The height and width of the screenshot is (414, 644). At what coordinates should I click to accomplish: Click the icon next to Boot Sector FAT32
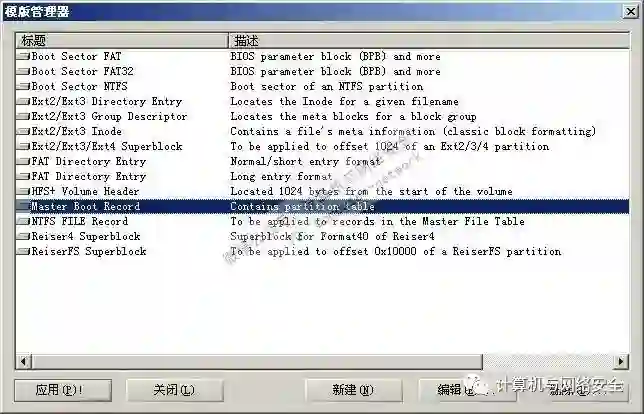[x=23, y=71]
